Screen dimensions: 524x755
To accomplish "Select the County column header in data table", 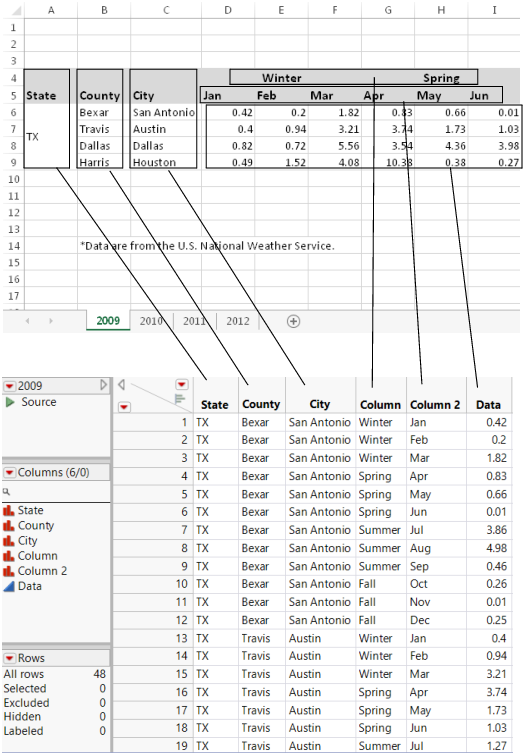I will [x=261, y=404].
